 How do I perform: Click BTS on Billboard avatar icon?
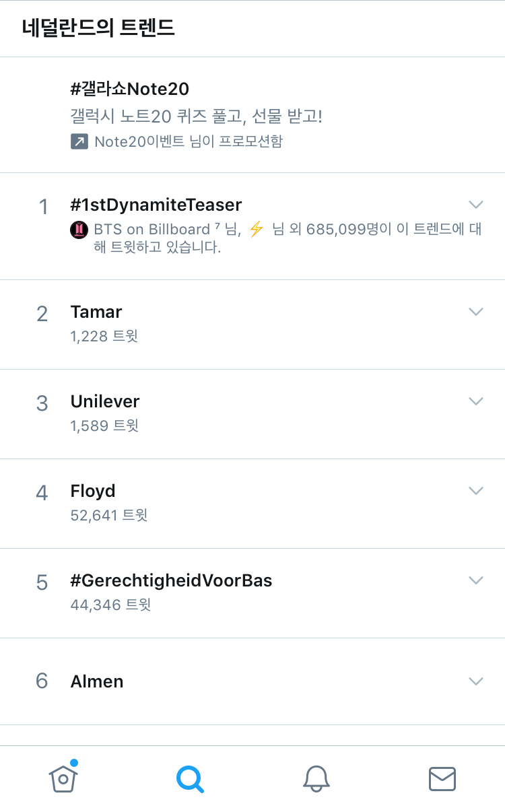pyautogui.click(x=79, y=230)
